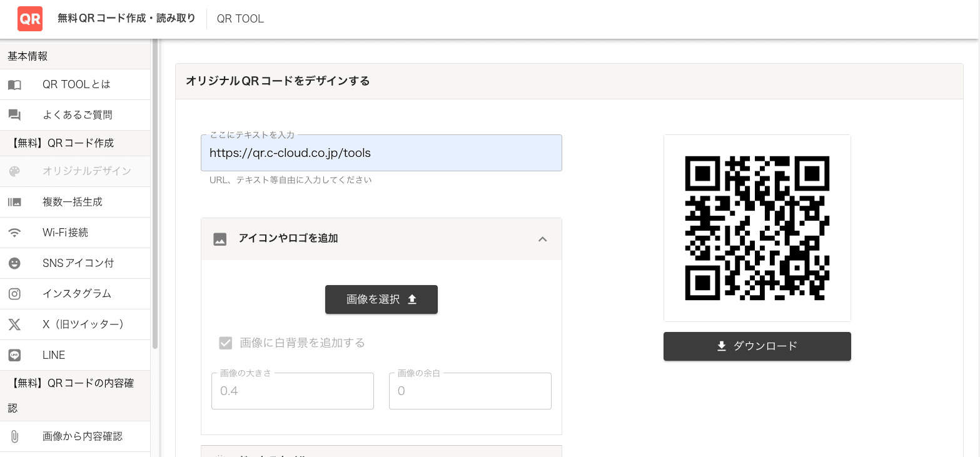Select 基本情報 in the sidebar
The width and height of the screenshot is (980, 457).
(26, 56)
